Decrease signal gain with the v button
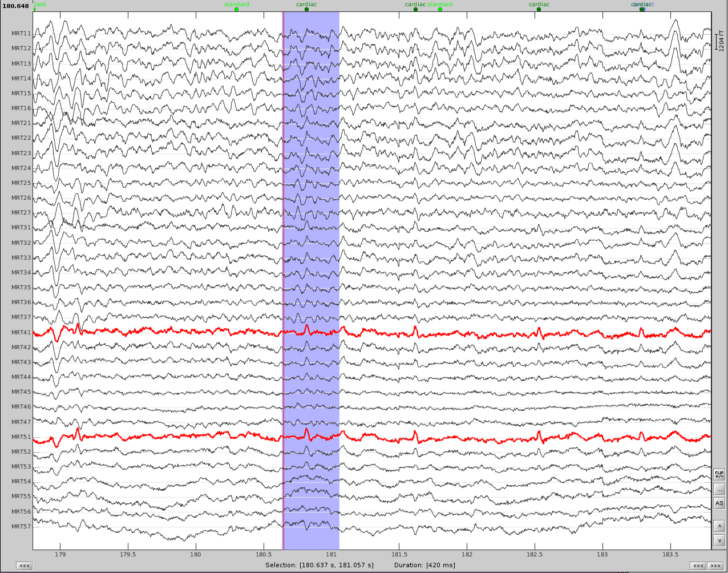This screenshot has height=573, width=728. tap(719, 540)
